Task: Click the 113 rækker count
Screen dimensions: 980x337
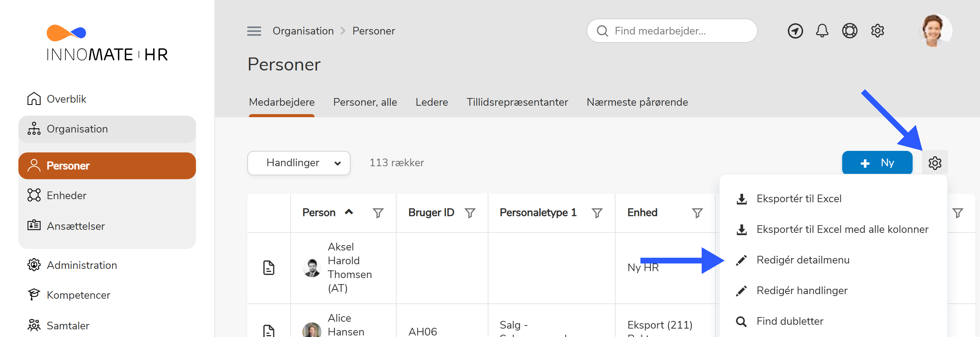Action: [397, 163]
